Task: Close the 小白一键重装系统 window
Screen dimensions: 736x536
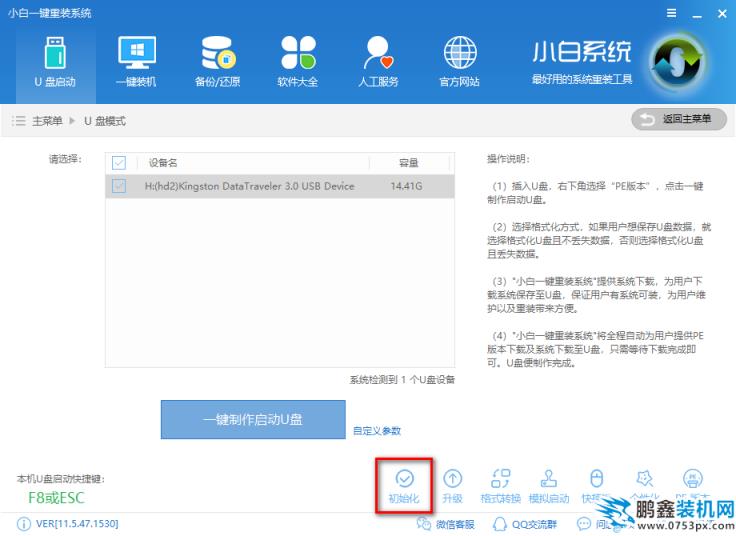Action: [x=722, y=14]
